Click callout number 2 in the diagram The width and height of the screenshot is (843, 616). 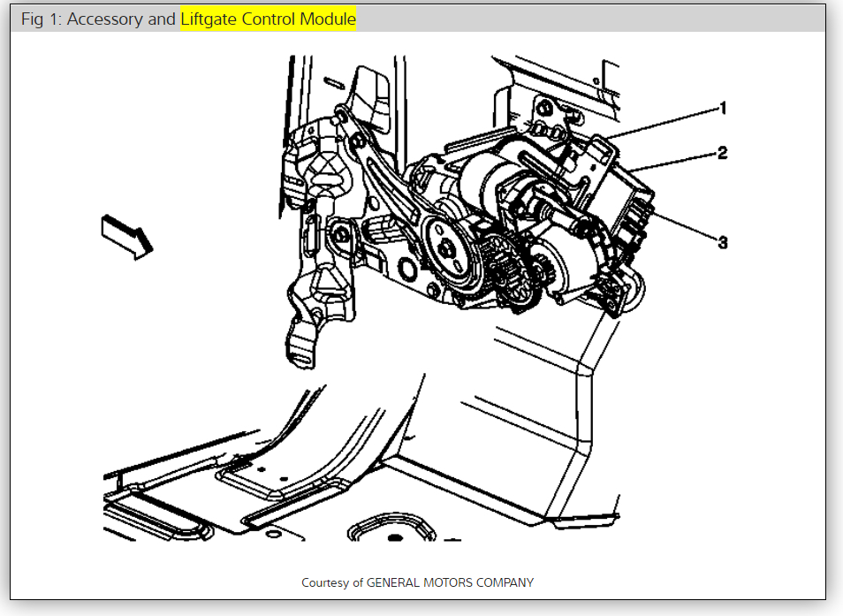coord(723,153)
